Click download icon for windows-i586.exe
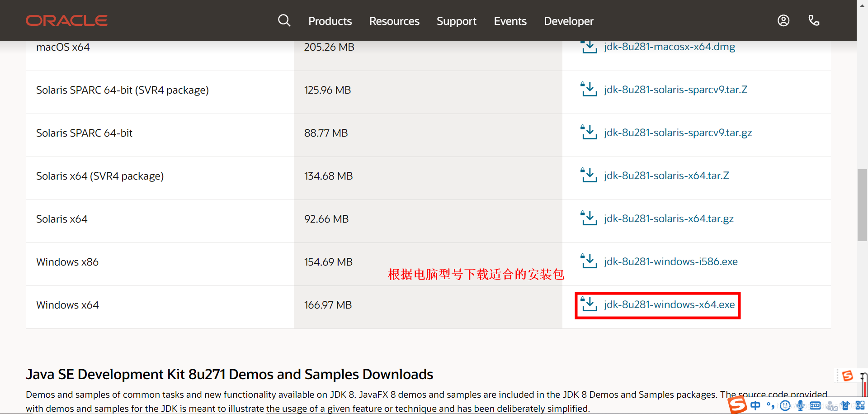Image resolution: width=868 pixels, height=414 pixels. click(589, 261)
